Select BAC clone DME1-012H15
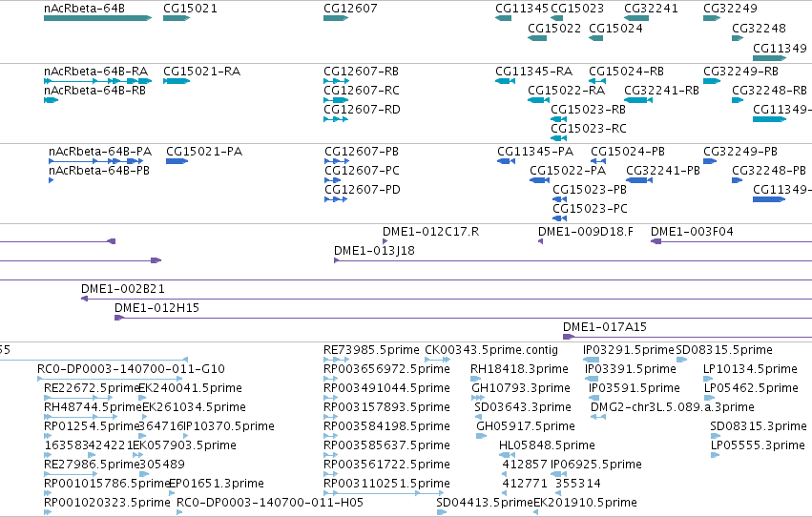This screenshot has width=812, height=517. (x=156, y=308)
